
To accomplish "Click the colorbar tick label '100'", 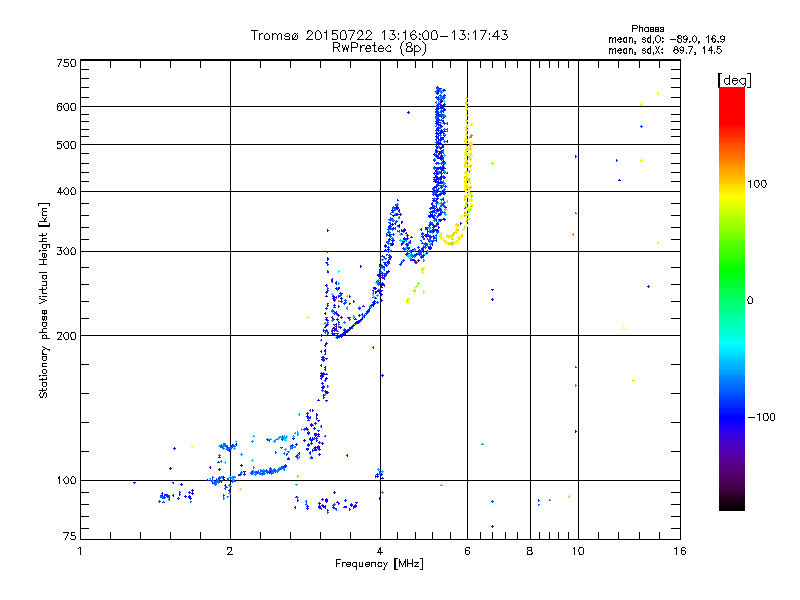I will 757,184.
